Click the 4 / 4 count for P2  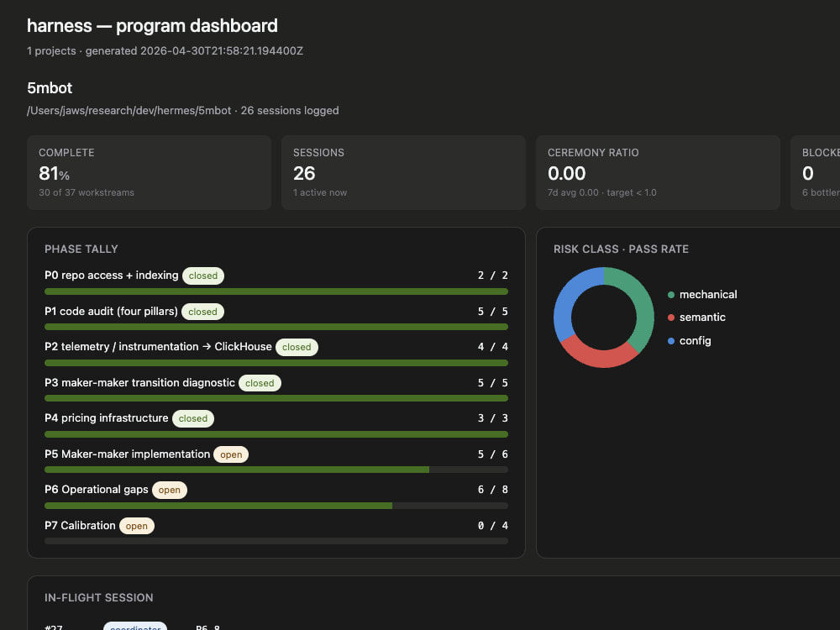(493, 347)
